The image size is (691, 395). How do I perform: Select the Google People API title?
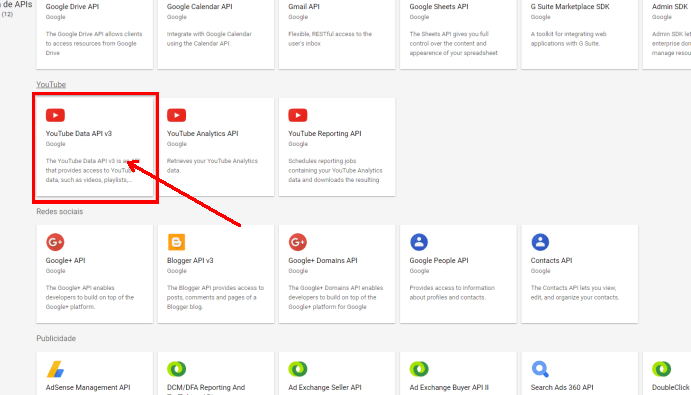point(438,261)
